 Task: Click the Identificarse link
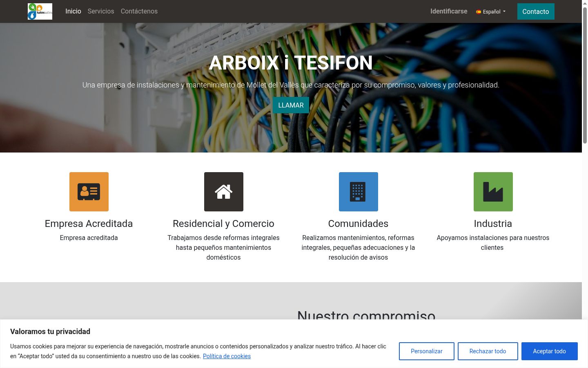coord(449,11)
